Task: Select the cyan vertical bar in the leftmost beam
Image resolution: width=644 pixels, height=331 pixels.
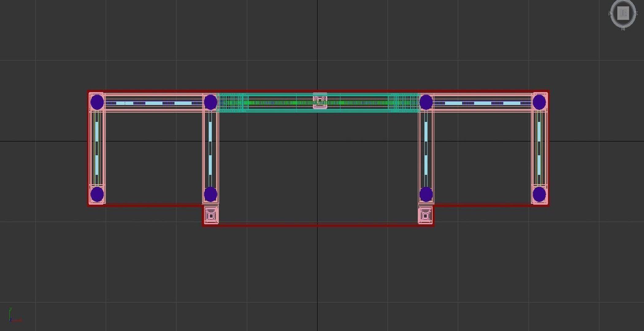Action: [97, 132]
